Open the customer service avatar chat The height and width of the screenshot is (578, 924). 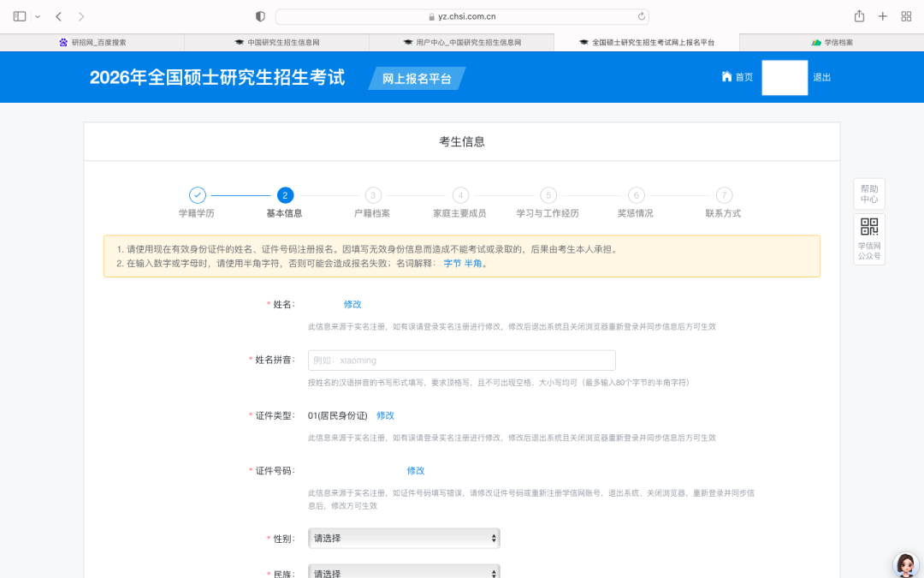coord(905,564)
